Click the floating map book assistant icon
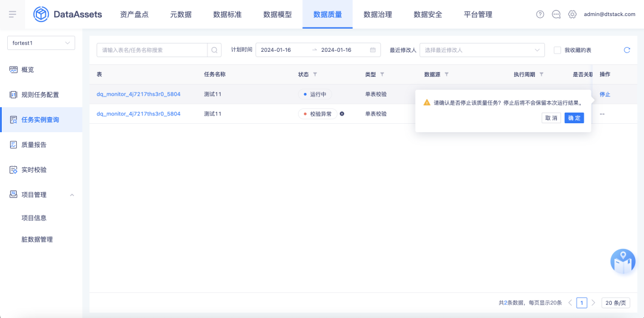 pos(623,261)
